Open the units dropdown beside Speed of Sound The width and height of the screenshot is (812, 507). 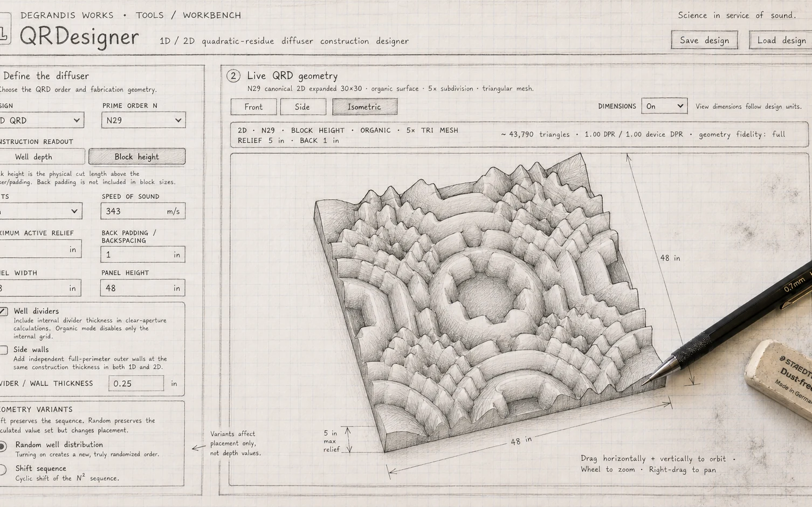[40, 211]
